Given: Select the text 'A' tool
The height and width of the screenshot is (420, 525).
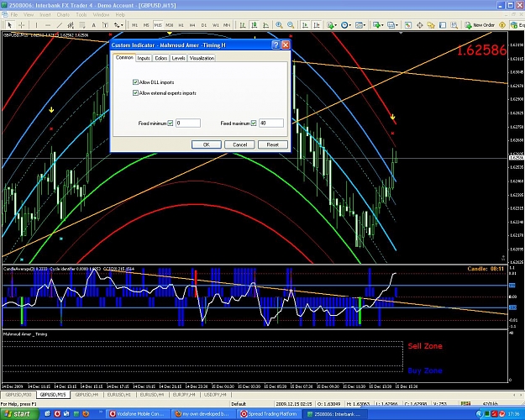Looking at the screenshot, I should coord(94,25).
